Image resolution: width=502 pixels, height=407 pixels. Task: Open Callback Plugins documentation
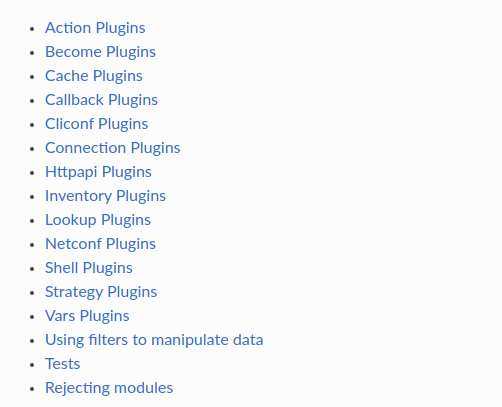click(101, 100)
